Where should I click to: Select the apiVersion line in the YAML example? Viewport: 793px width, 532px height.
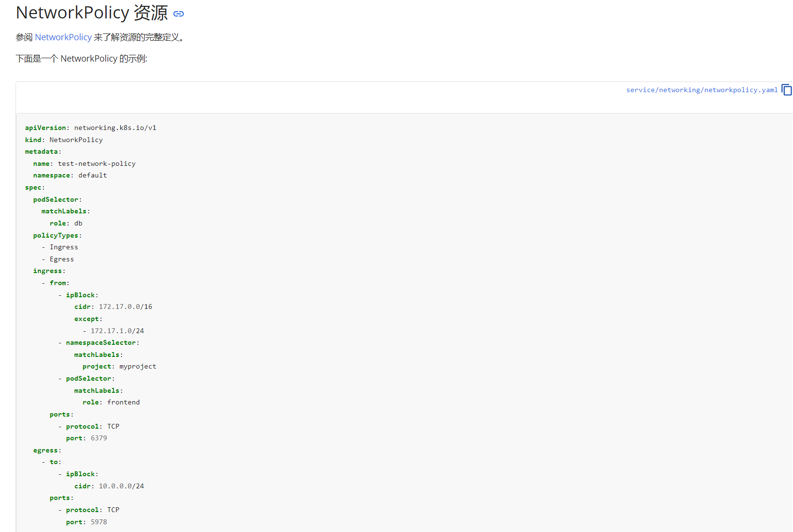coord(90,128)
